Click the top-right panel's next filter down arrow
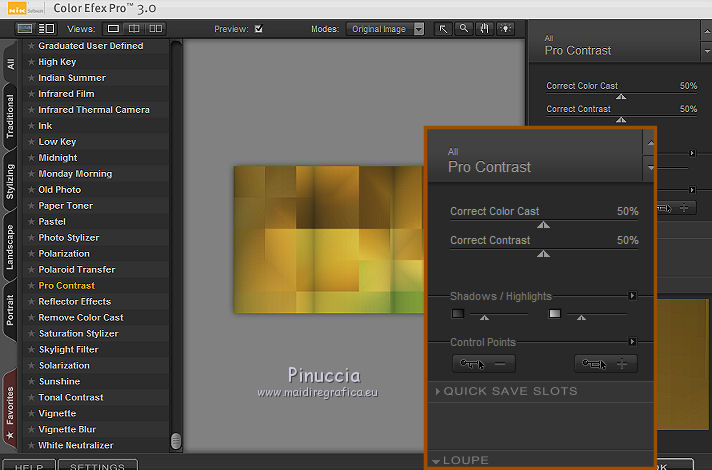Image resolution: width=712 pixels, height=470 pixels. [707, 51]
